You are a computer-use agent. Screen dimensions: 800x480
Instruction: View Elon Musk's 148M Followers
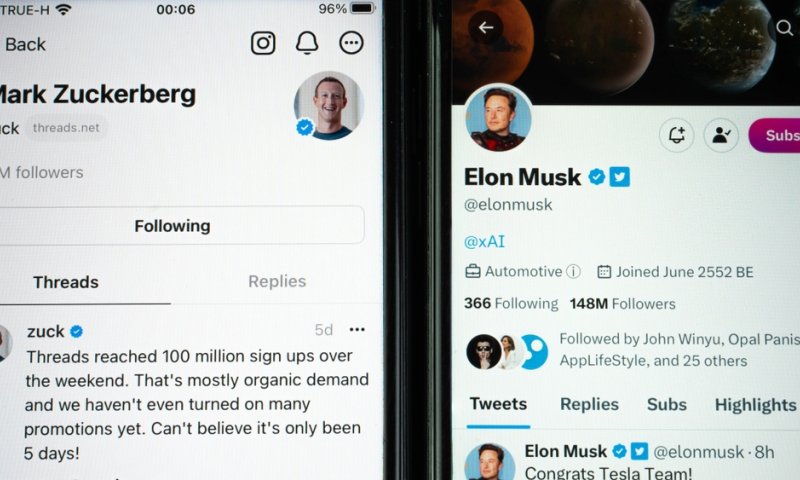(622, 304)
